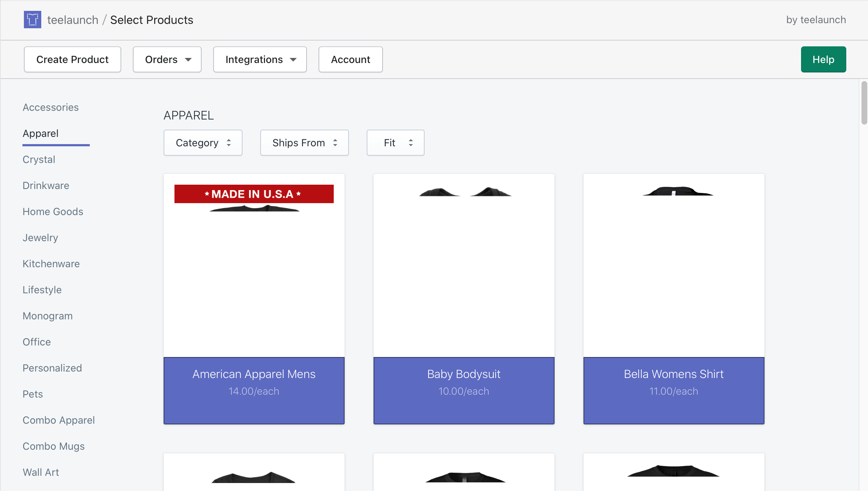Select the Wall Art category
868x491 pixels.
[41, 472]
